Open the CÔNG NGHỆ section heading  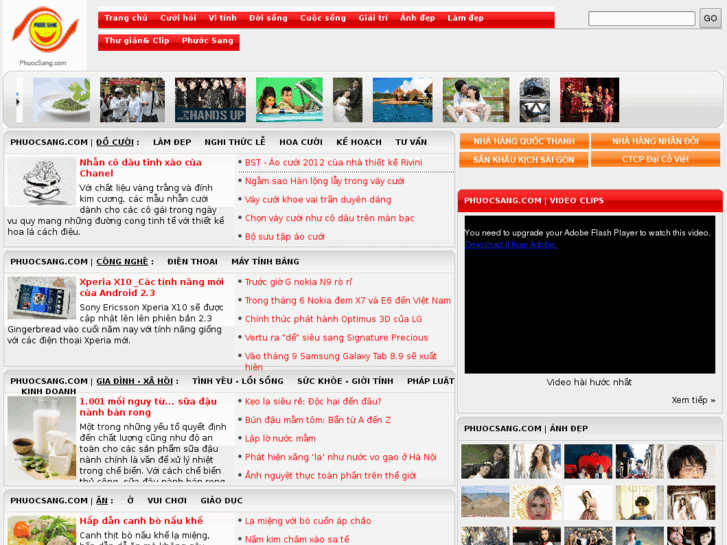[122, 262]
